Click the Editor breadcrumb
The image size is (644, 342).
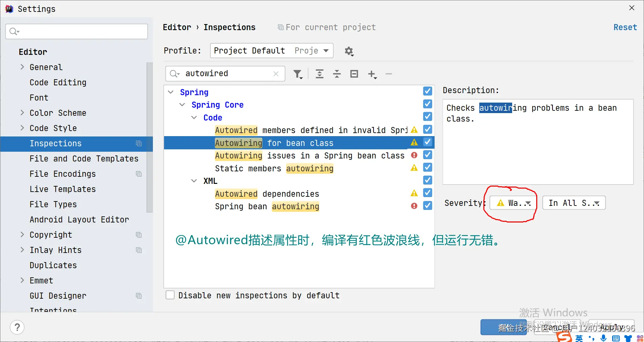coord(177,27)
